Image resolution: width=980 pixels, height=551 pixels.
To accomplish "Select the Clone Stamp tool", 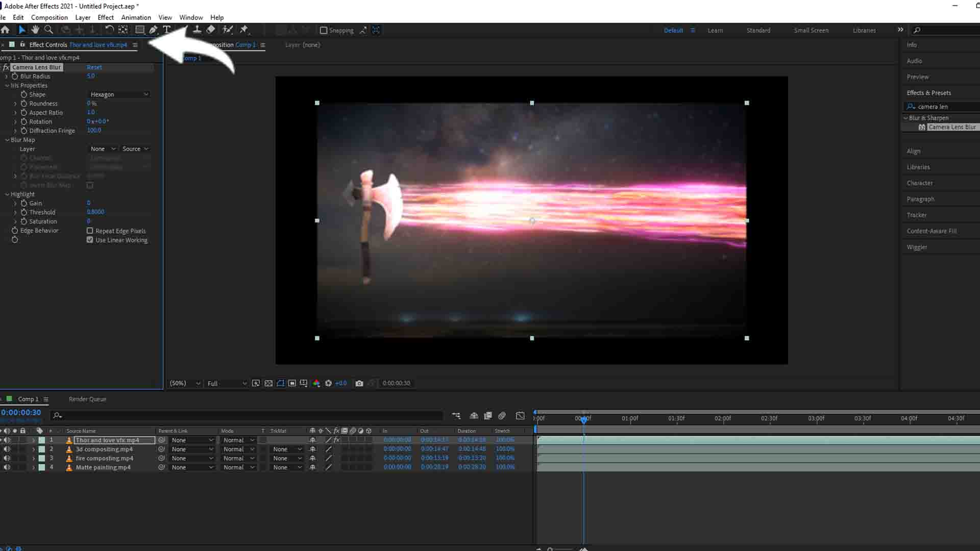I will 197,30.
